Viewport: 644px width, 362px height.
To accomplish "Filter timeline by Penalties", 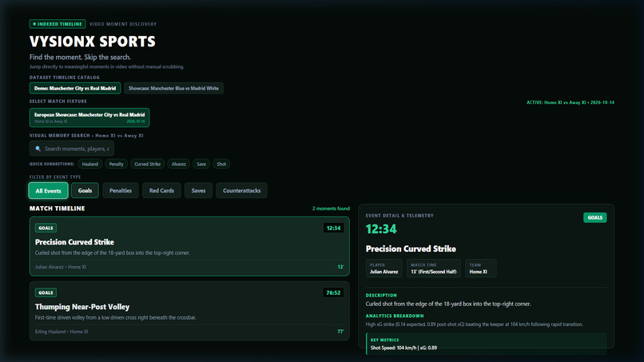I will click(x=121, y=190).
